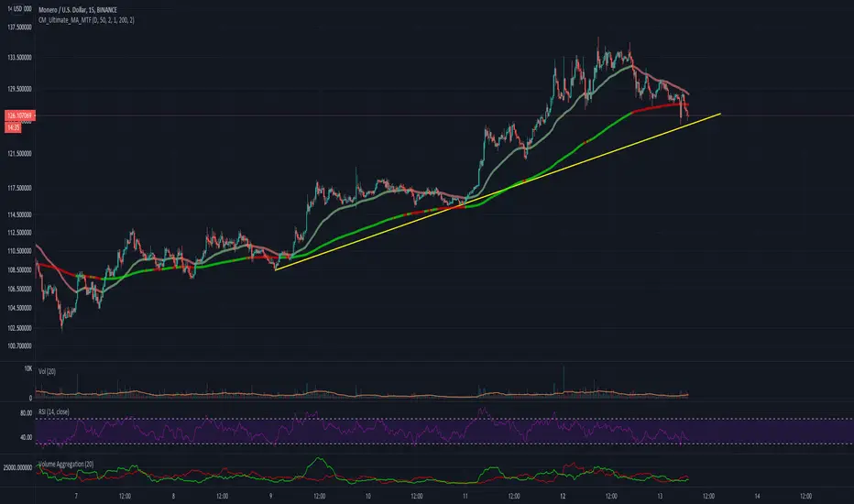Click the 121.500000 price axis label
Viewport: 854px width, 504px height.
pos(19,154)
